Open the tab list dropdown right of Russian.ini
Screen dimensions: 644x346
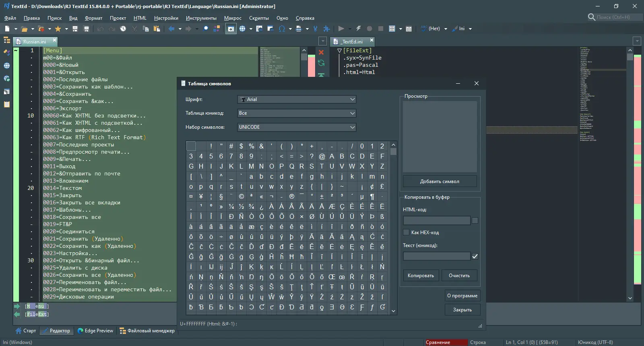[322, 41]
